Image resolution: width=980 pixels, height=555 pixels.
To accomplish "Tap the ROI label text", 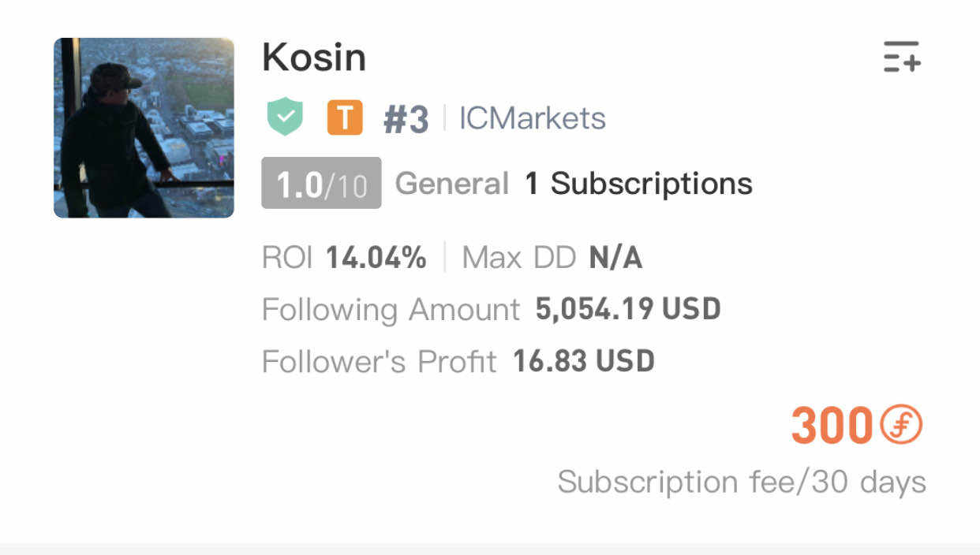I will click(x=287, y=258).
